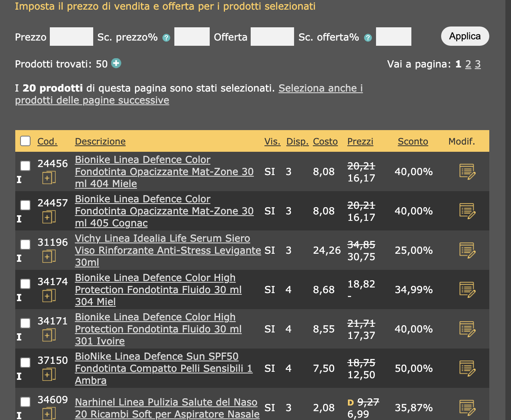The width and height of the screenshot is (511, 420).
Task: Go to page 2 of results
Action: (468, 64)
